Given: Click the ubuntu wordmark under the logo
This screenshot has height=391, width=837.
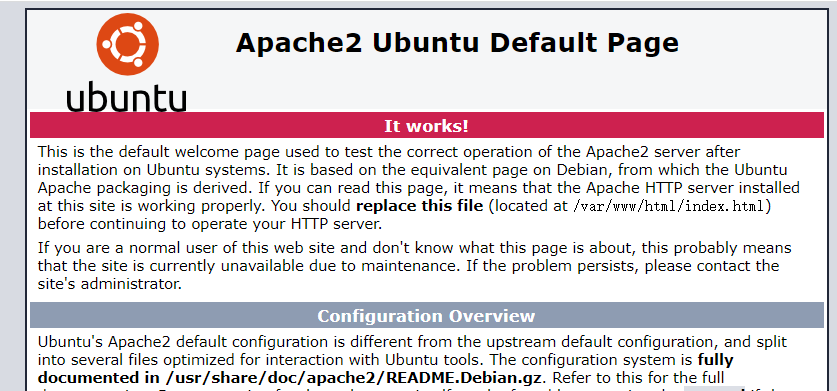Looking at the screenshot, I should click(x=127, y=97).
